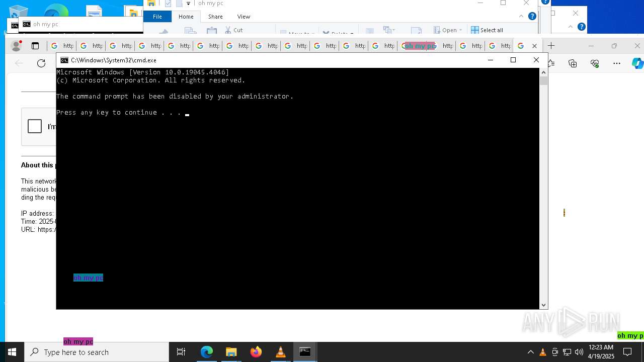
Task: Click 'disabled by your administrator' text line
Action: click(175, 96)
